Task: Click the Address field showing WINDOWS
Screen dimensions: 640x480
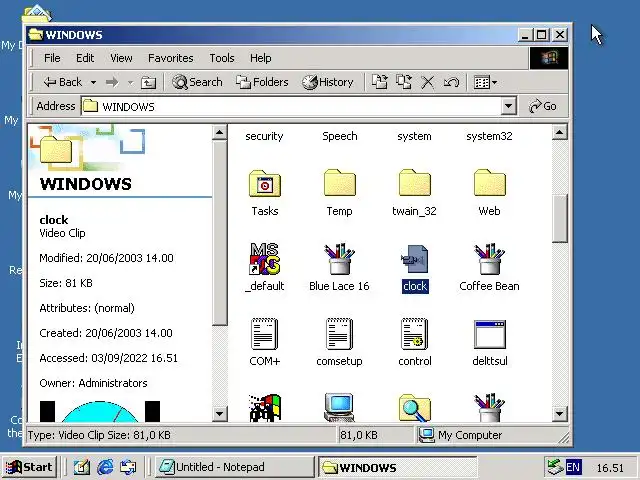Action: point(291,107)
